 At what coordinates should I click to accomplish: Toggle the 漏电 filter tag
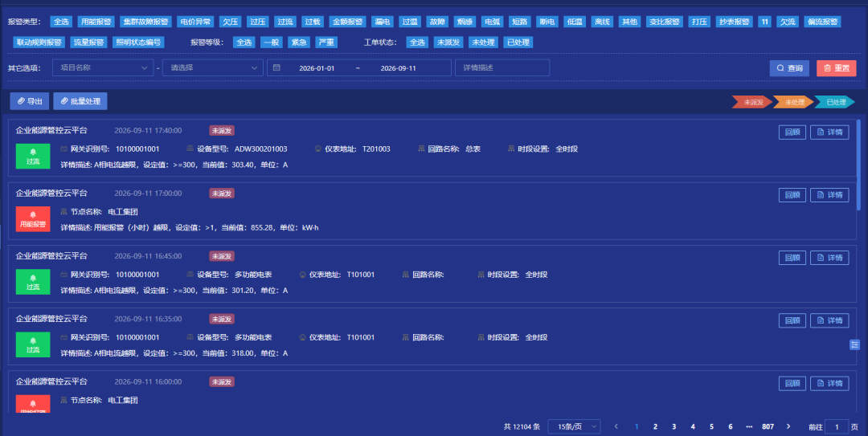coord(383,22)
